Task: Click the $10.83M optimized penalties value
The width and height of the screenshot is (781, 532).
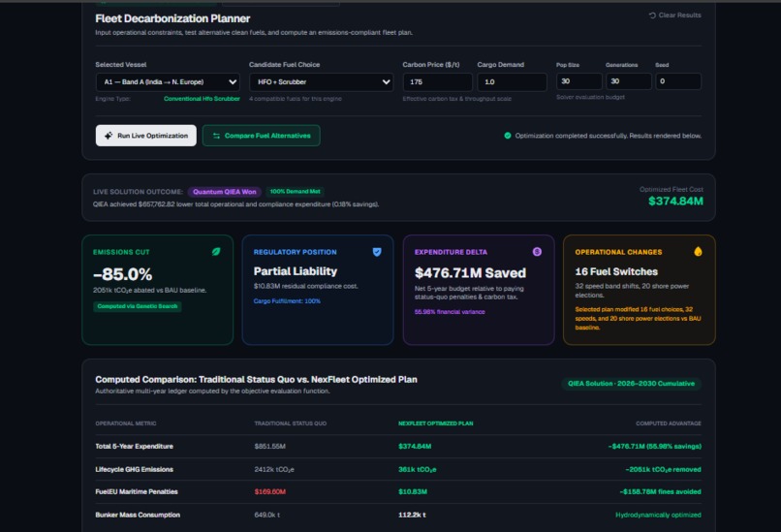Action: pos(413,491)
